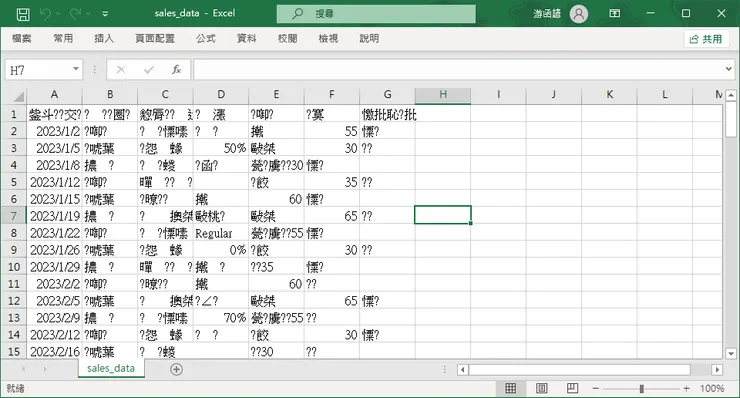
Task: Open Customize Quick Access Toolbar dropdown
Action: [x=105, y=14]
